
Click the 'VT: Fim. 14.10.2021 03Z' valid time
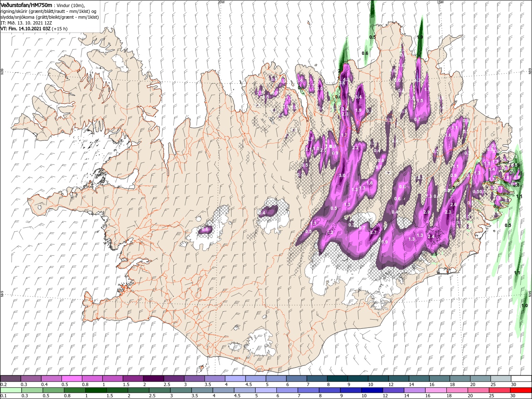coord(25,29)
